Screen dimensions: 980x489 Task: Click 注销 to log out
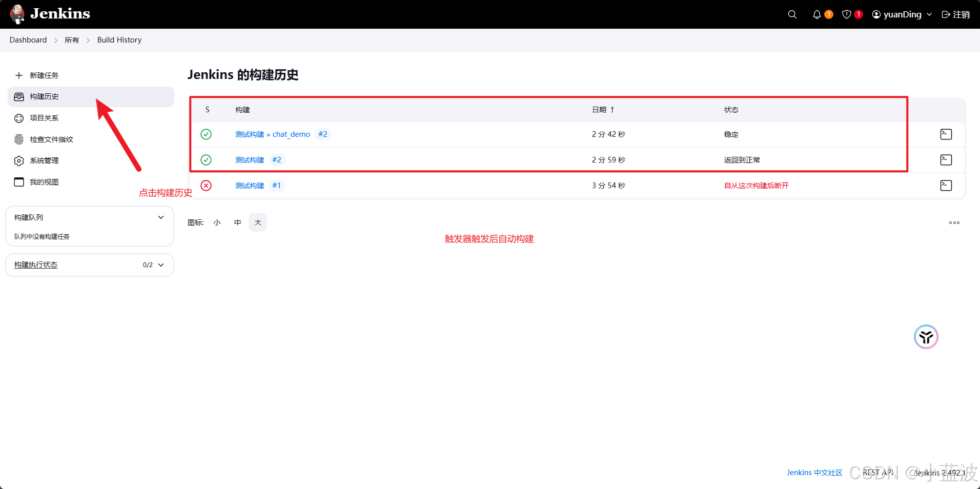point(956,14)
